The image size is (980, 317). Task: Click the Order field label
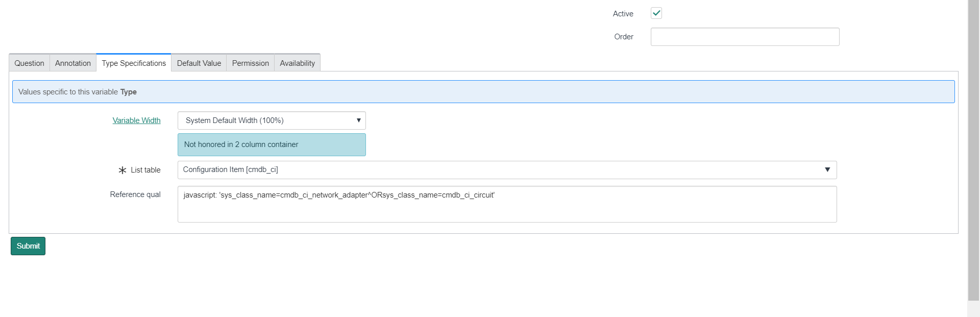(x=623, y=37)
